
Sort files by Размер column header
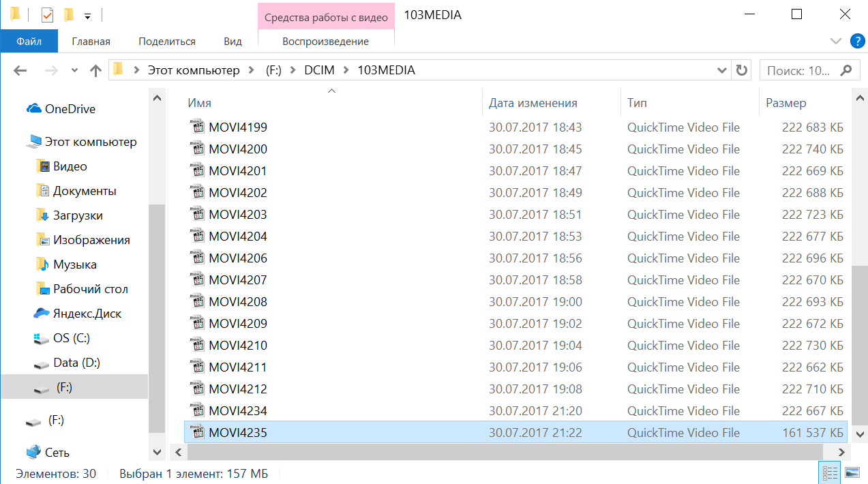tap(785, 103)
